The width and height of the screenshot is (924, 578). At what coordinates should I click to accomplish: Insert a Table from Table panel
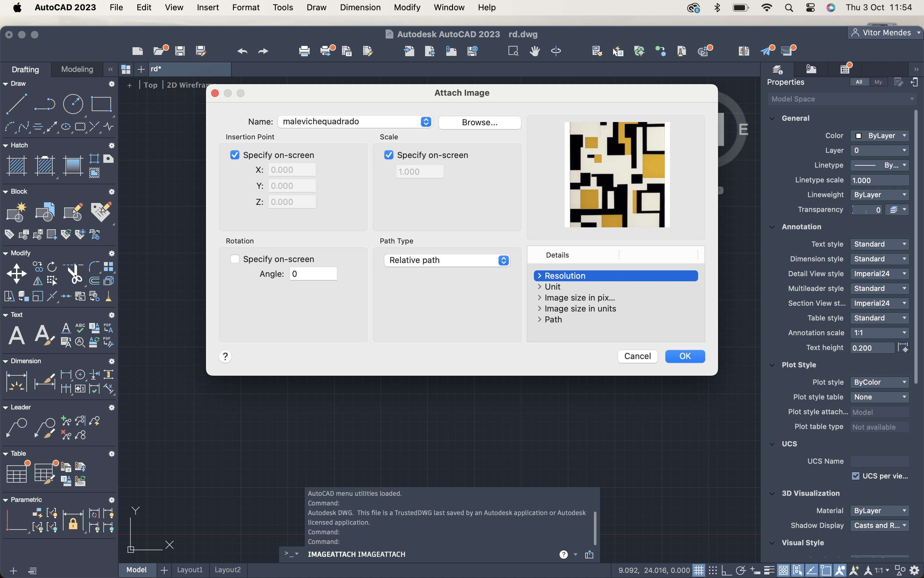pyautogui.click(x=17, y=474)
